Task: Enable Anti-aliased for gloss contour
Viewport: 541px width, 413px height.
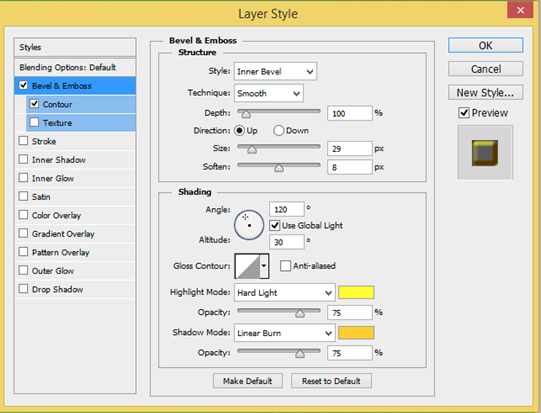Action: tap(285, 266)
